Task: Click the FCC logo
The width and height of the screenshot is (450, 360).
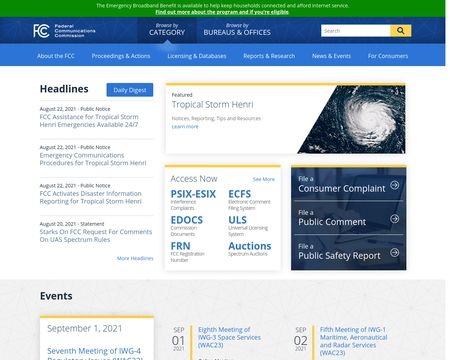Action: click(41, 31)
